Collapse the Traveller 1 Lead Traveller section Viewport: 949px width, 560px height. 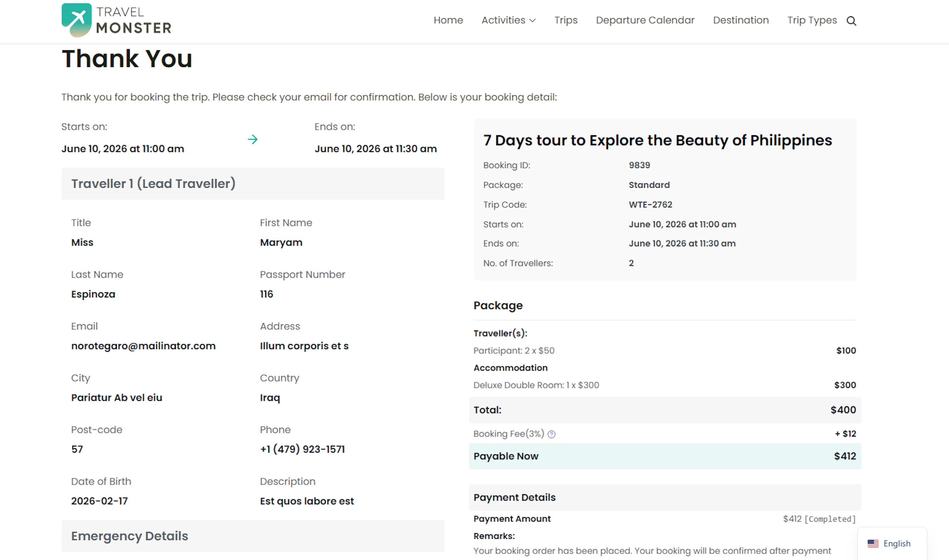point(253,184)
